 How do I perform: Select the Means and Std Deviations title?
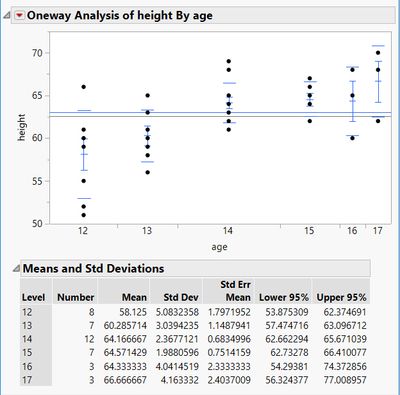pos(93,268)
